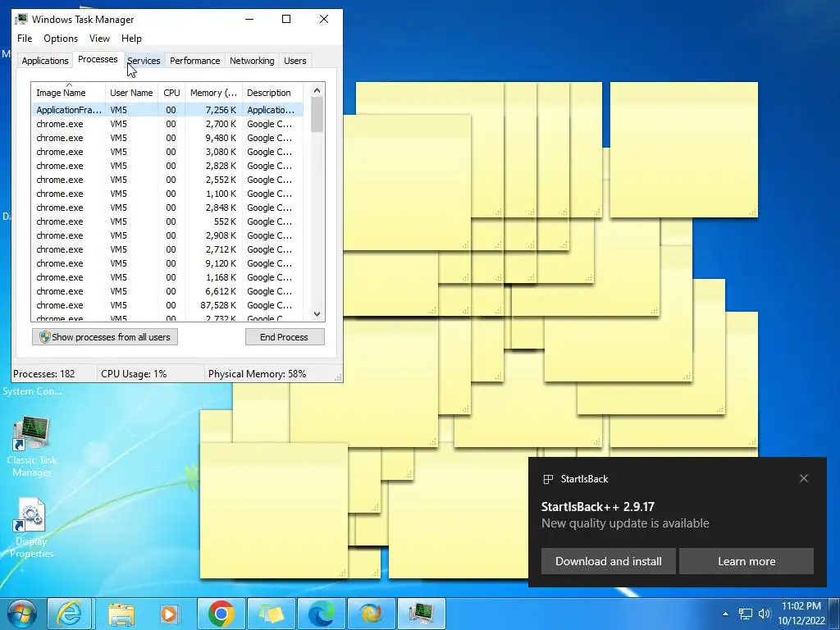This screenshot has width=840, height=630.
Task: Switch to the Networking tab
Action: pyautogui.click(x=252, y=61)
